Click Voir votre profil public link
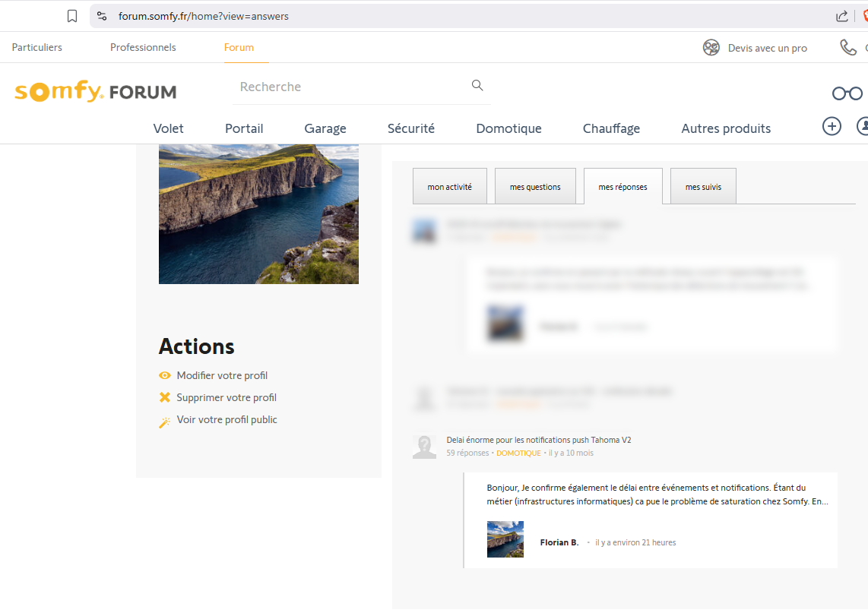Viewport: 868px width, 613px height. click(x=227, y=419)
